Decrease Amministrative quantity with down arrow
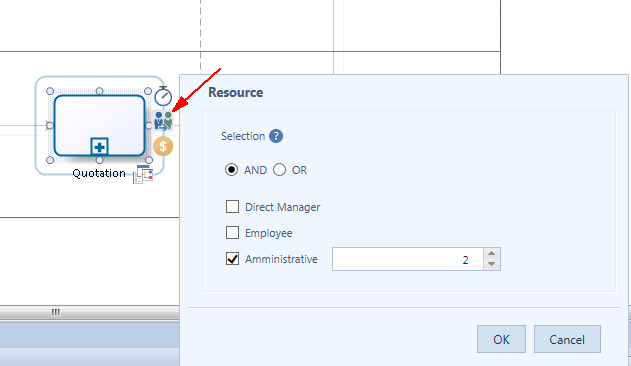 coord(491,265)
